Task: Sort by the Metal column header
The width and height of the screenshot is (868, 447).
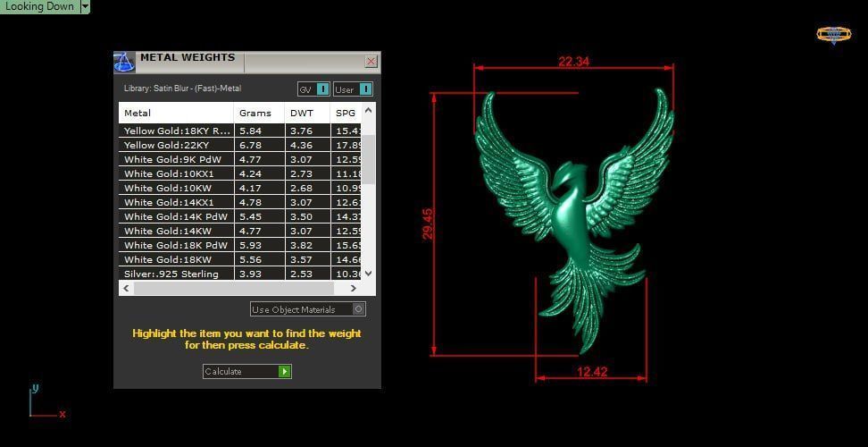Action: point(176,113)
